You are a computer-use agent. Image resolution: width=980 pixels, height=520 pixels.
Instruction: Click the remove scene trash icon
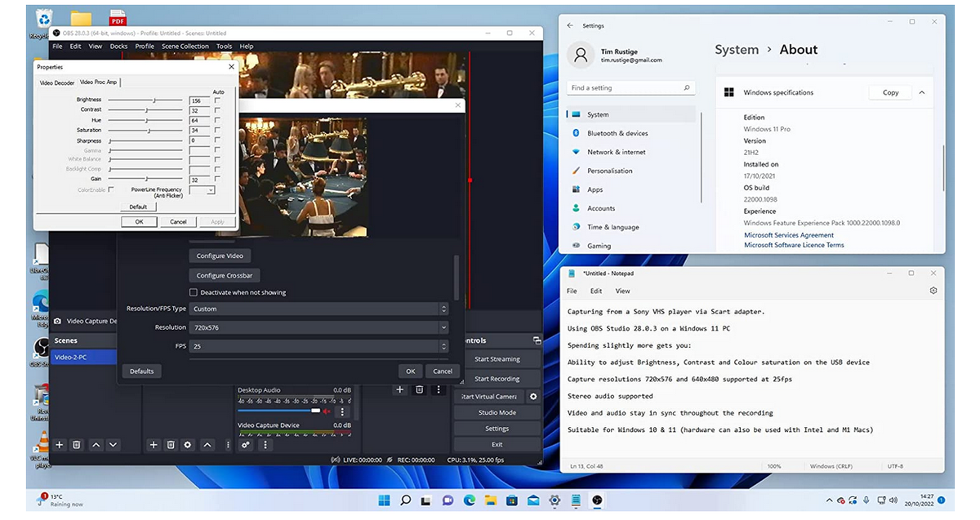[77, 445]
